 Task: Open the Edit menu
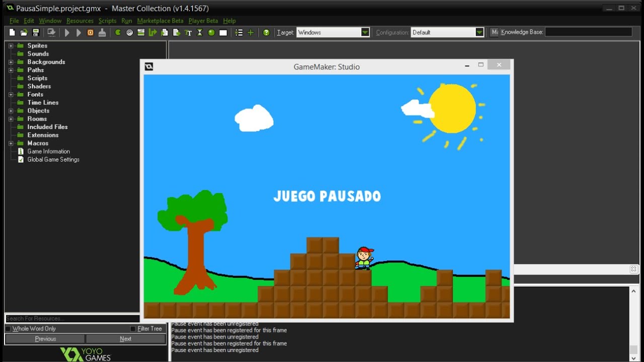click(29, 21)
